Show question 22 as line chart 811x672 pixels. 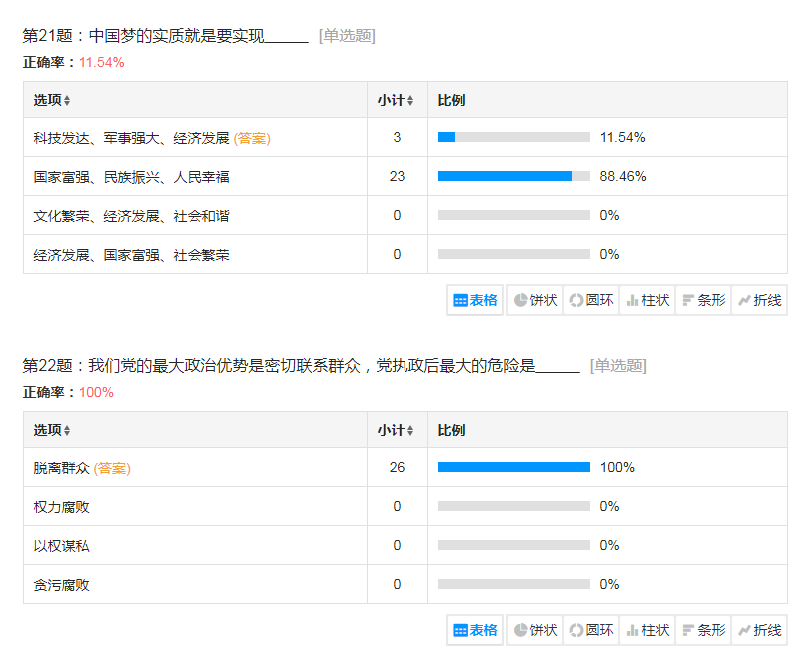759,630
